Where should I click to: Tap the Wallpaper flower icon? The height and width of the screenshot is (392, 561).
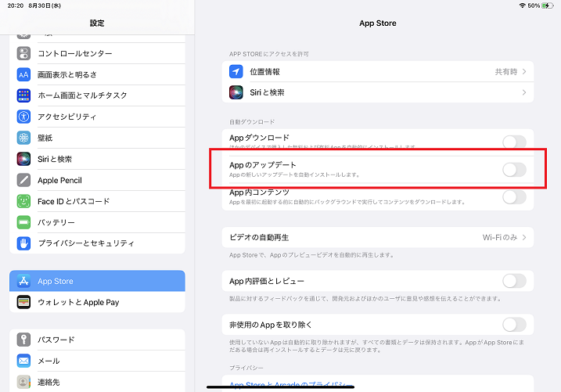coord(23,138)
